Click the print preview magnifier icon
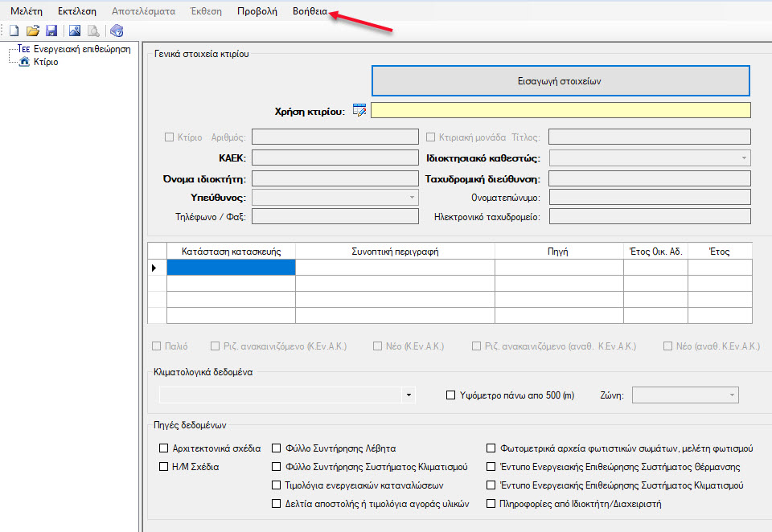 coord(93,31)
